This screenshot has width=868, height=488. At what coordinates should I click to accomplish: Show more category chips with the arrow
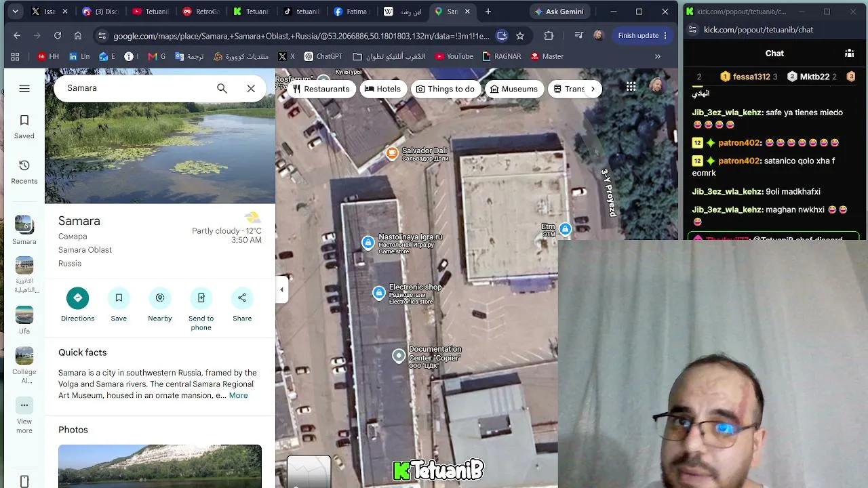tap(593, 89)
